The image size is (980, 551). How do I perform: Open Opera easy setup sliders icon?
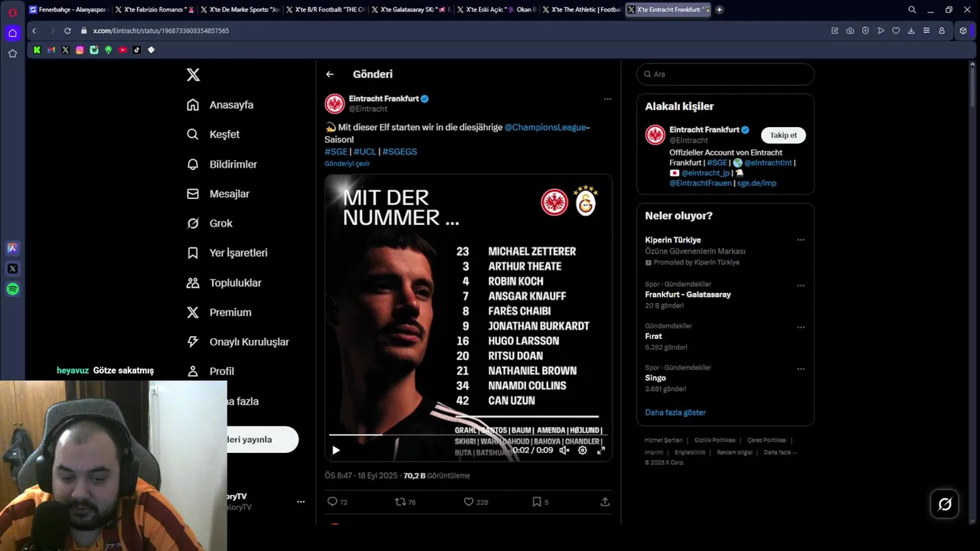click(926, 31)
